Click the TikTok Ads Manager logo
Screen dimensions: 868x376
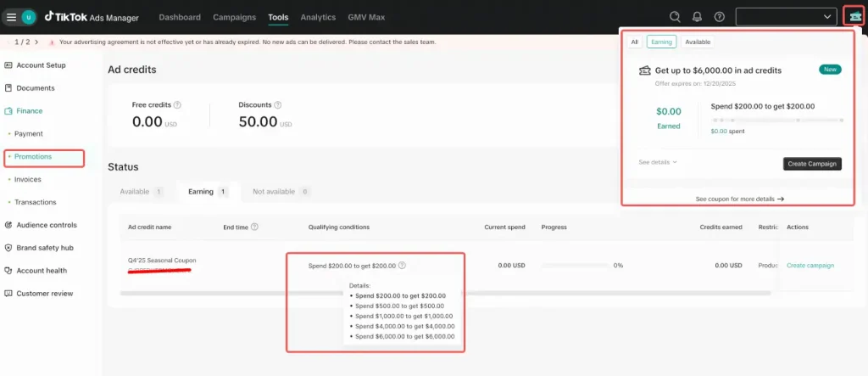click(x=92, y=17)
